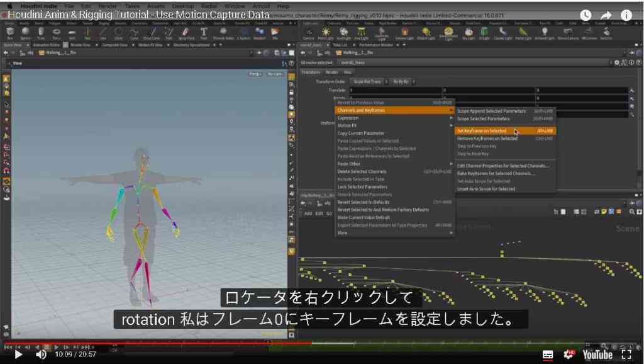Toggle YouTube subtitles button

pos(548,355)
